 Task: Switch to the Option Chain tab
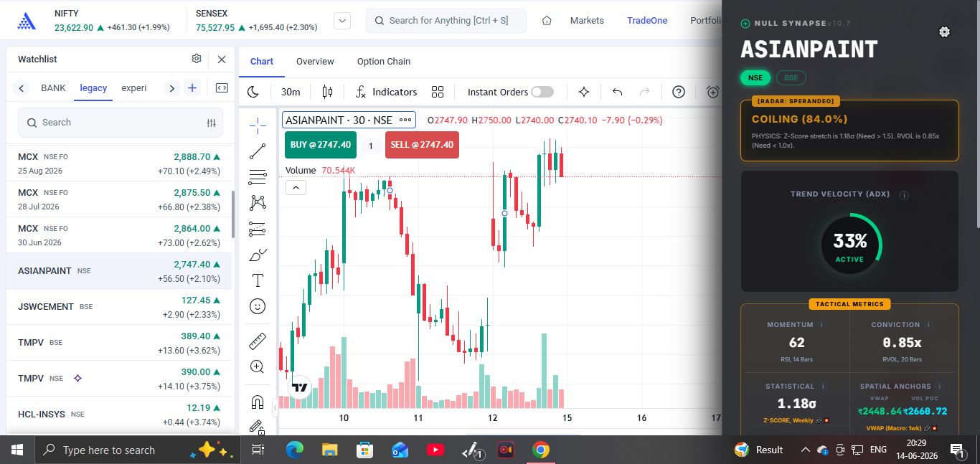pos(384,61)
